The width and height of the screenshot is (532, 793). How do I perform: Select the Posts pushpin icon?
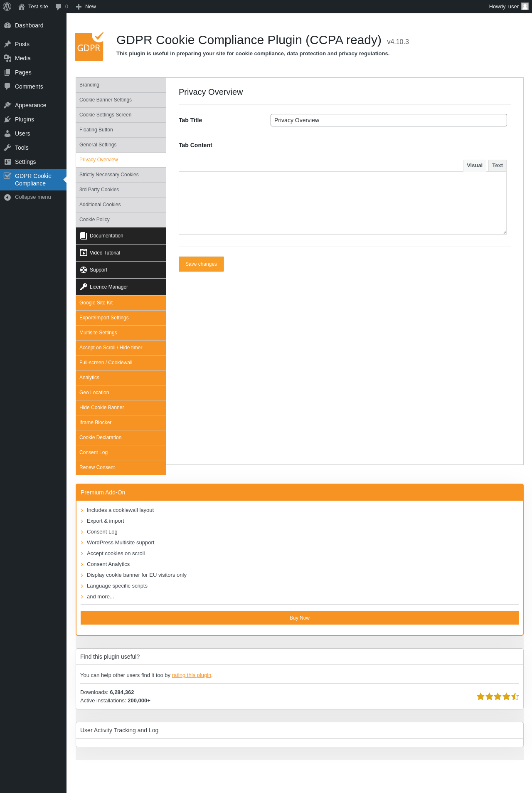[x=7, y=44]
